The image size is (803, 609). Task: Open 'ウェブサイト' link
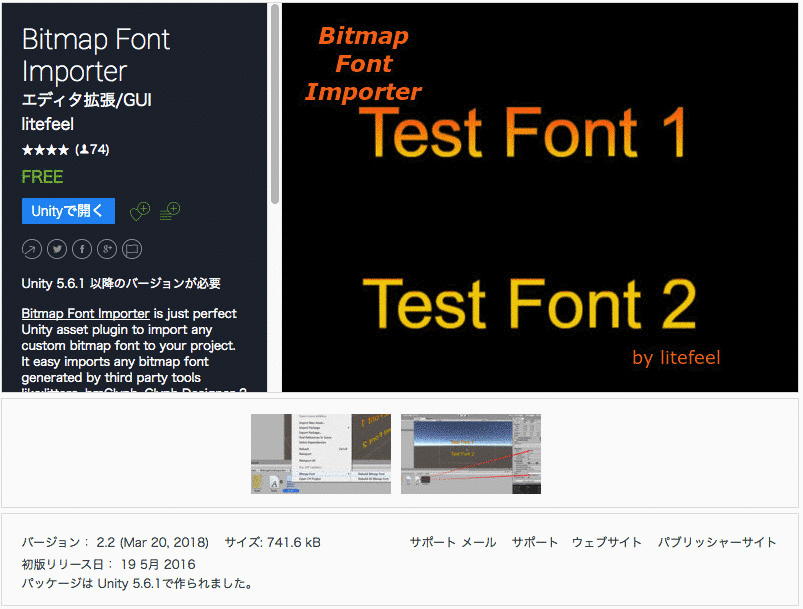pos(607,542)
